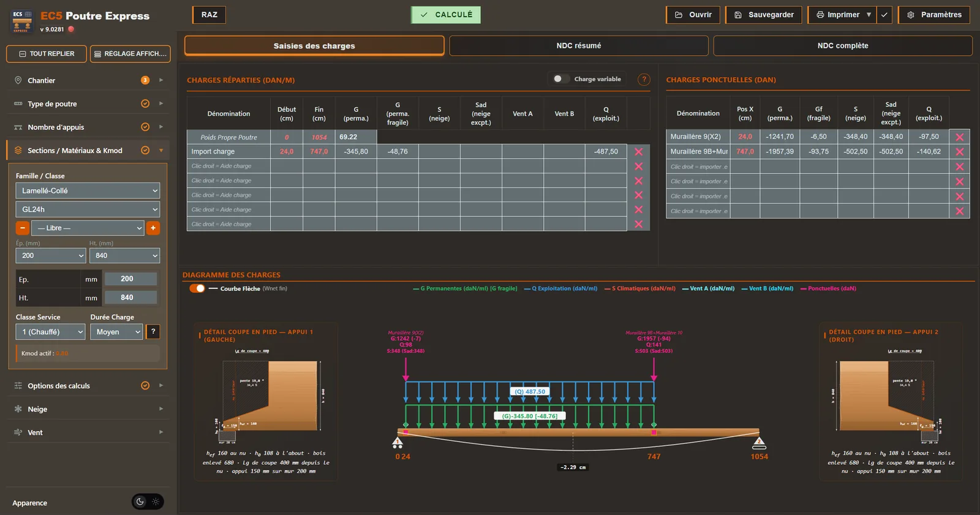Click the orange badge 3 next to Chantier

(x=145, y=80)
